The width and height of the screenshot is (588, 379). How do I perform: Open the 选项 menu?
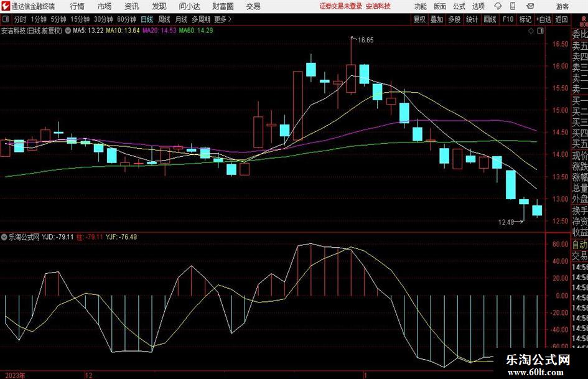478,6
